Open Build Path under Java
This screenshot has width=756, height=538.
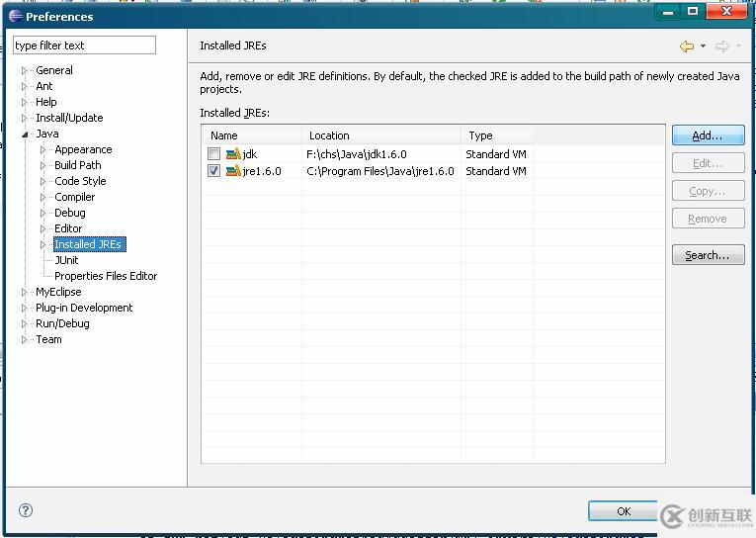pyautogui.click(x=78, y=165)
